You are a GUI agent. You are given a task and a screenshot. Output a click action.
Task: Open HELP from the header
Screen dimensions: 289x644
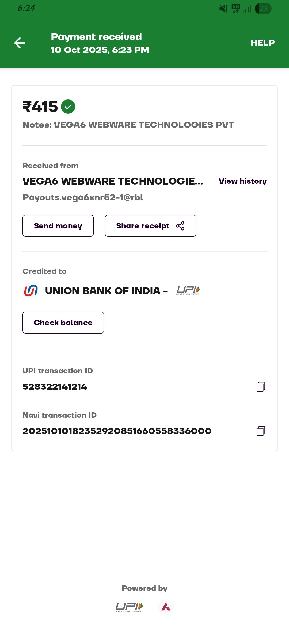(x=263, y=43)
